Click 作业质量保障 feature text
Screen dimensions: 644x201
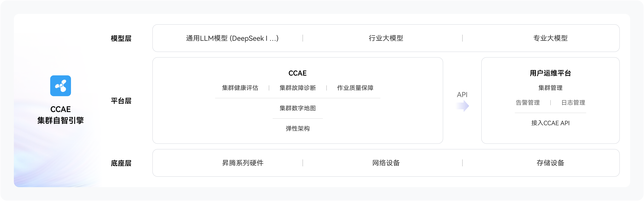click(x=355, y=88)
